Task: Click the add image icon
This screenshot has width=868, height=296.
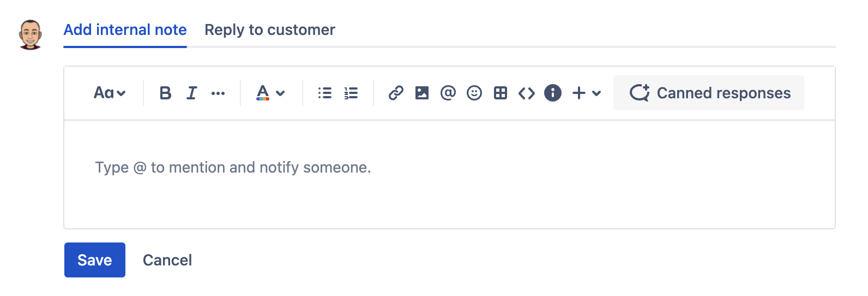Action: click(422, 93)
